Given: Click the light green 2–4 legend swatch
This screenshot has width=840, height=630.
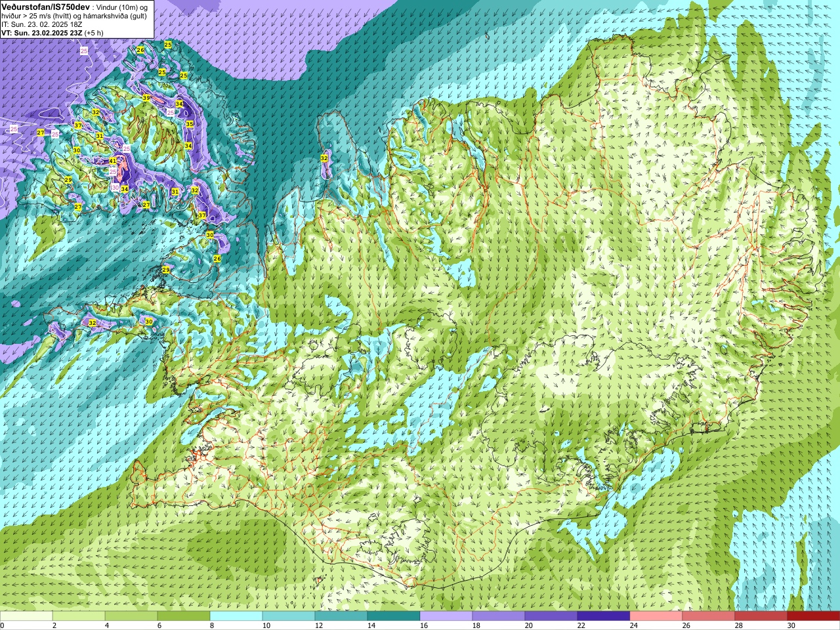Looking at the screenshot, I should tap(79, 616).
